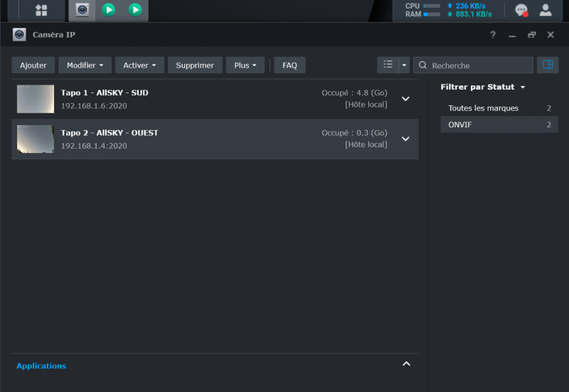
Task: Click the 883.1 KB/s download rate
Action: pyautogui.click(x=474, y=14)
